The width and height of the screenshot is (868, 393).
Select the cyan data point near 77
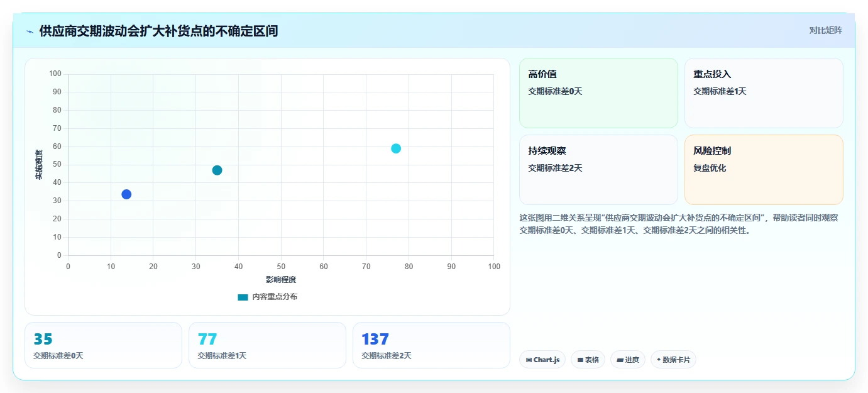[396, 148]
